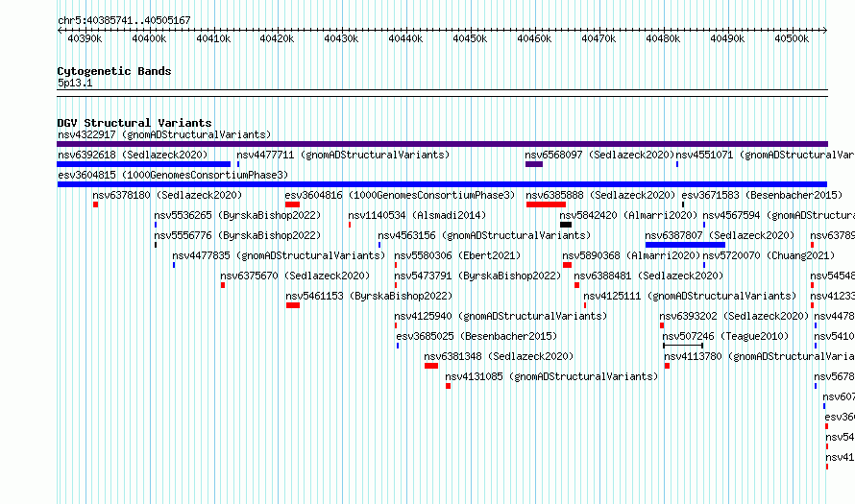Click the 40400k ruler tick label

pyautogui.click(x=149, y=38)
